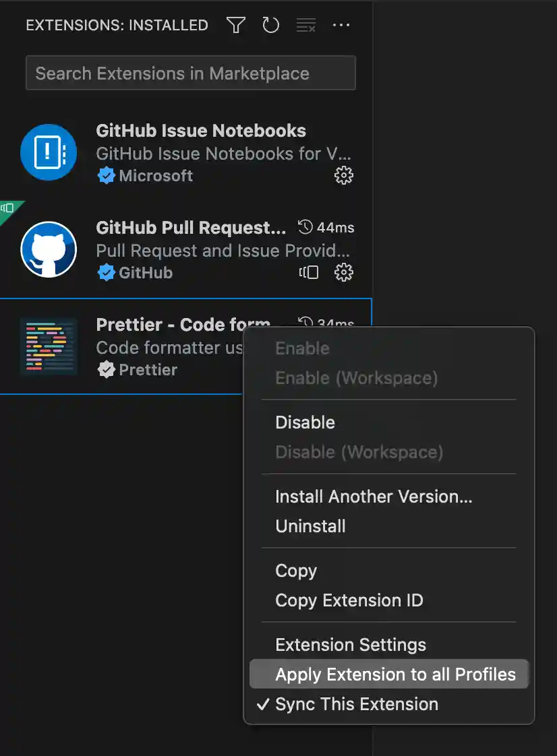557x756 pixels.
Task: Uninstall the Prettier extension
Action: click(x=310, y=526)
